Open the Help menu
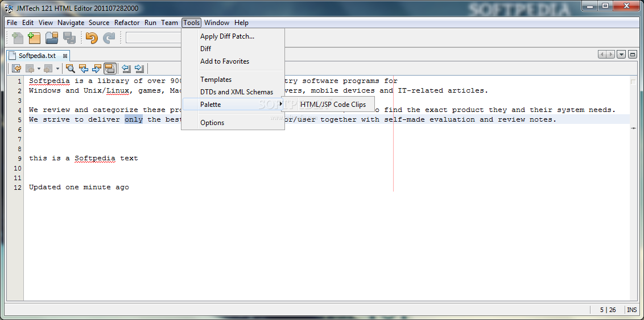The height and width of the screenshot is (320, 644). pyautogui.click(x=241, y=23)
